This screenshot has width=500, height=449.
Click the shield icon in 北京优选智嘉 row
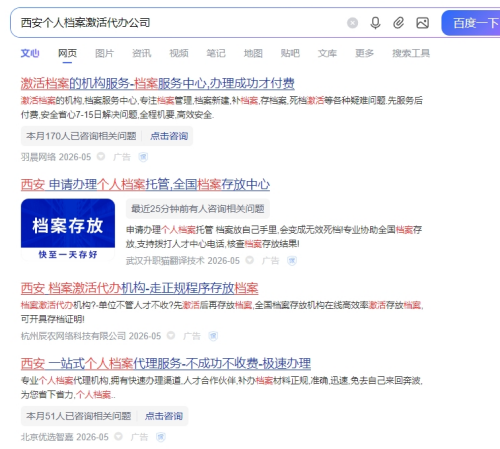pos(161,437)
